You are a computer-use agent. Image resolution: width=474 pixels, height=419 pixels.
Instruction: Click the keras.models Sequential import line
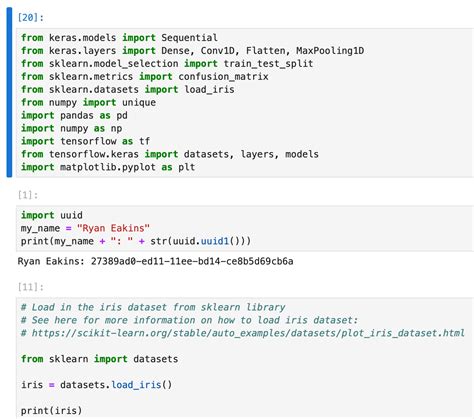point(119,38)
